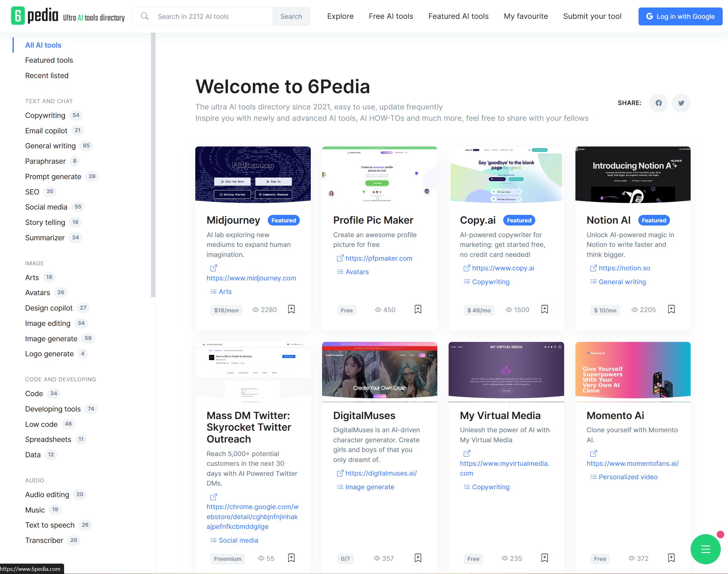This screenshot has width=728, height=574.
Task: Click Log in with Google
Action: (x=680, y=16)
